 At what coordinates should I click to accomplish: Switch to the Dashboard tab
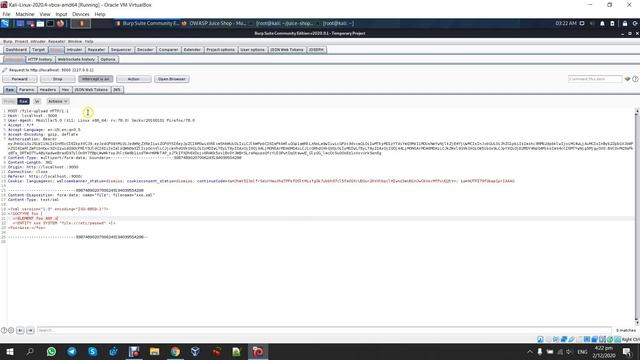click(x=16, y=50)
